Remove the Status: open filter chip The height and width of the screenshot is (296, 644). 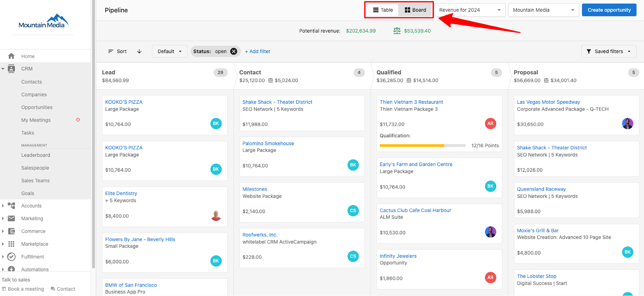233,51
